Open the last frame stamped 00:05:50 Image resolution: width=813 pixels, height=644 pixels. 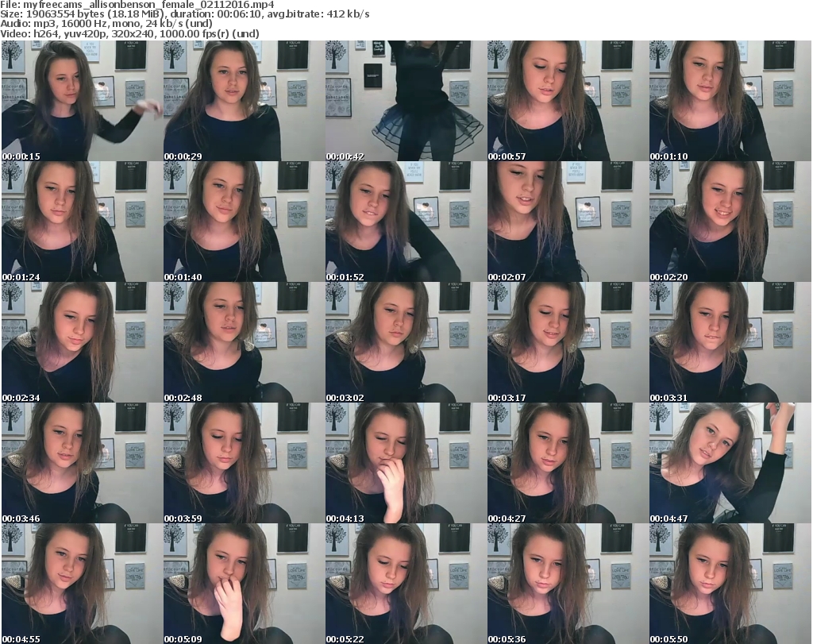(730, 584)
